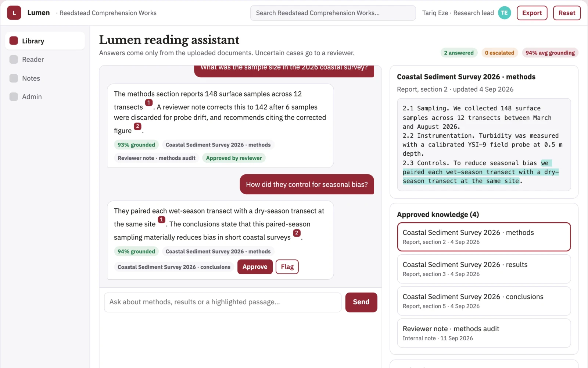
Task: Open citation 2 after 'short coastal surveys'
Action: 297,233
